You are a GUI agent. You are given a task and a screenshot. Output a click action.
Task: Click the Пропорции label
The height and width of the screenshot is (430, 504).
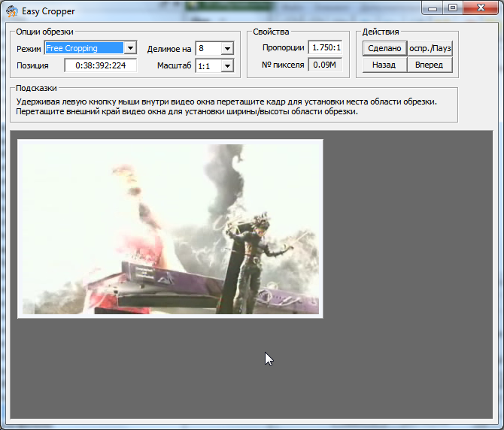click(283, 47)
